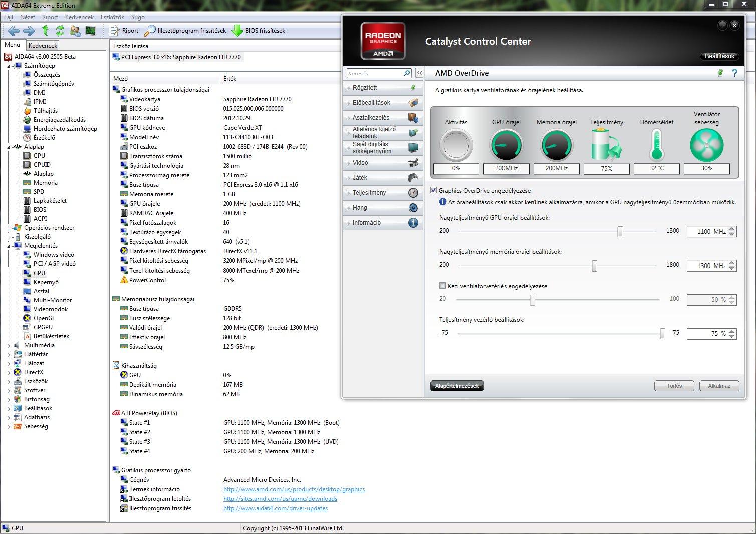Screen dimensions: 756x534
Task: Click the 1100 MHz GPU clock value field
Action: (707, 231)
